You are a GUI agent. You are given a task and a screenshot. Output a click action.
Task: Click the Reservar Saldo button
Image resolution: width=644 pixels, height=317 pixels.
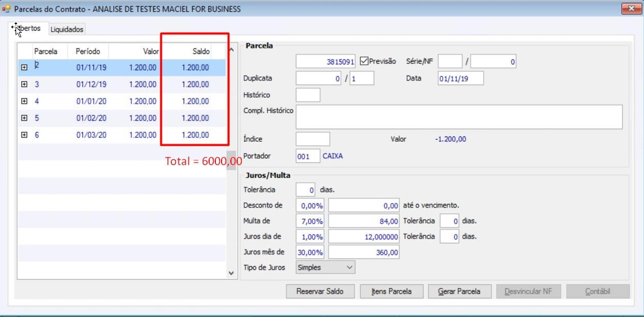[x=320, y=291]
